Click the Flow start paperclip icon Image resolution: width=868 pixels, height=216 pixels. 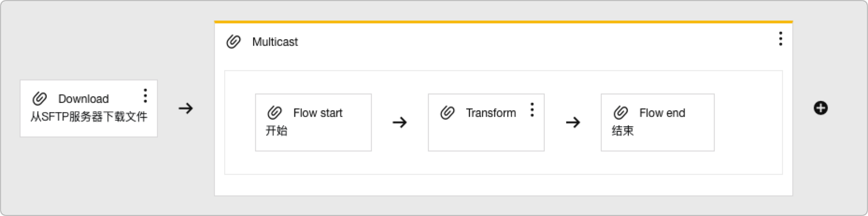coord(275,113)
